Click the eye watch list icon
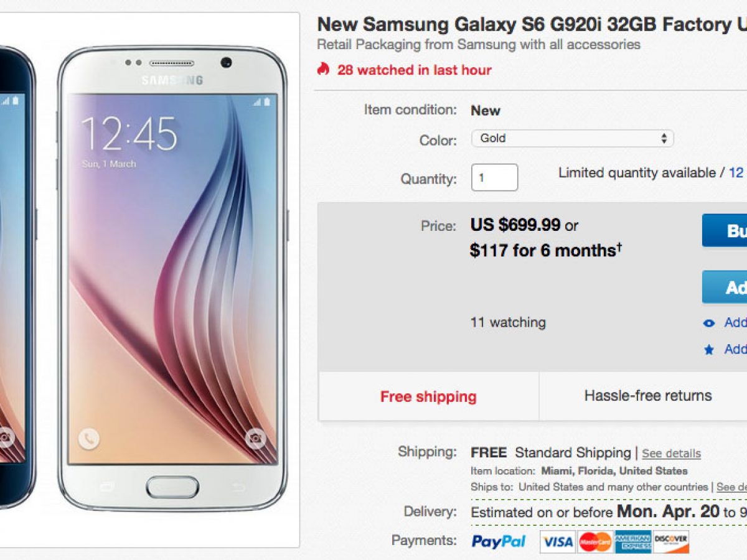747x560 pixels. click(708, 323)
